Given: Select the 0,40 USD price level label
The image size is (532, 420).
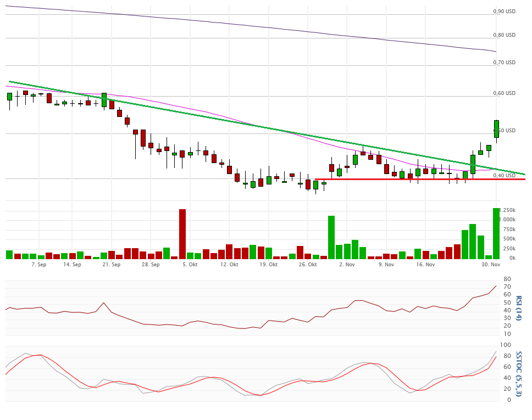Looking at the screenshot, I should coord(504,176).
